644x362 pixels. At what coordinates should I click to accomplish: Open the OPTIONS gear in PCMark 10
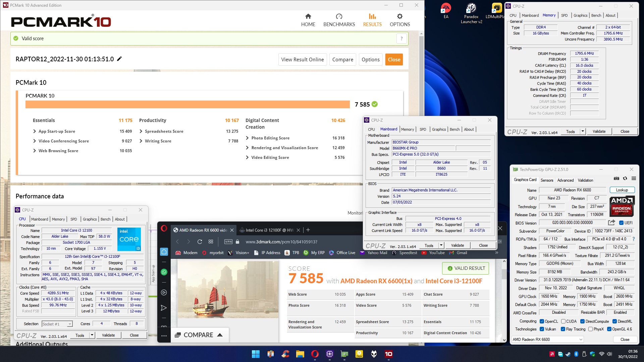[x=400, y=20]
